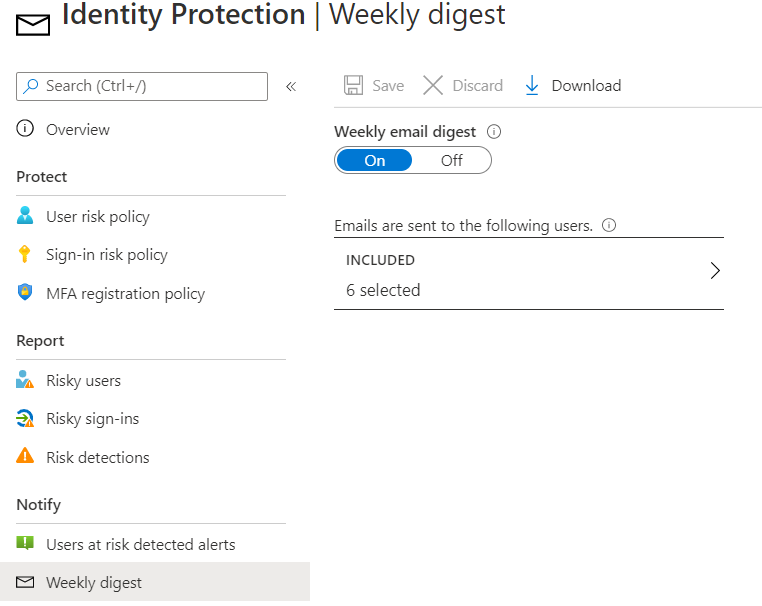Click the MFA registration policy shield icon

point(25,292)
